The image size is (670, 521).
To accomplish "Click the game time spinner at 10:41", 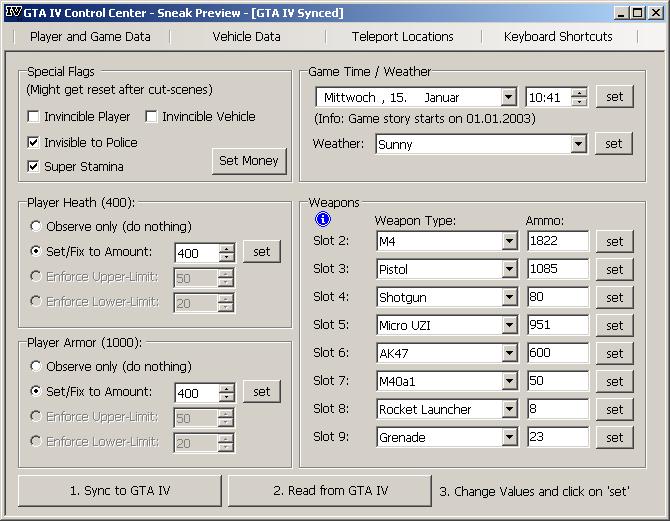I will pos(579,97).
